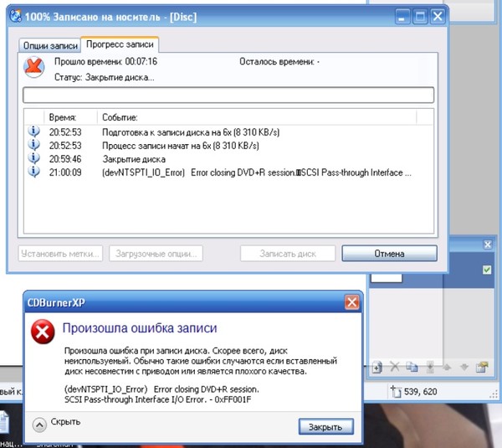This screenshot has width=502, height=448.
Task: Click the red error icon in CDBurnerXP dialog
Action: (x=43, y=332)
